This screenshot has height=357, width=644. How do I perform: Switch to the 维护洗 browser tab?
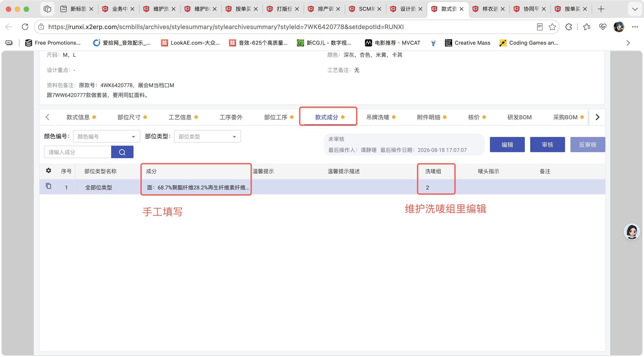tap(159, 9)
